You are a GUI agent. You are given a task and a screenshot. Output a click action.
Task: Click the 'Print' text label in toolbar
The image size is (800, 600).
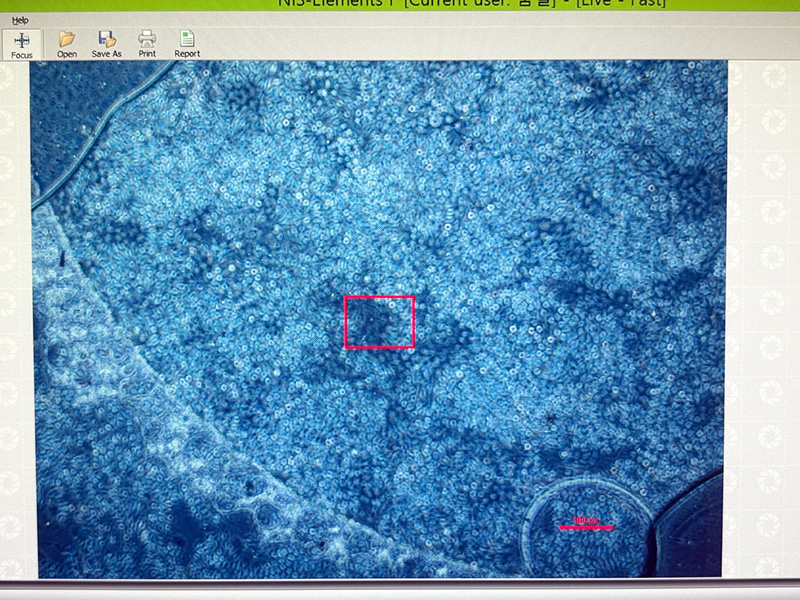147,54
